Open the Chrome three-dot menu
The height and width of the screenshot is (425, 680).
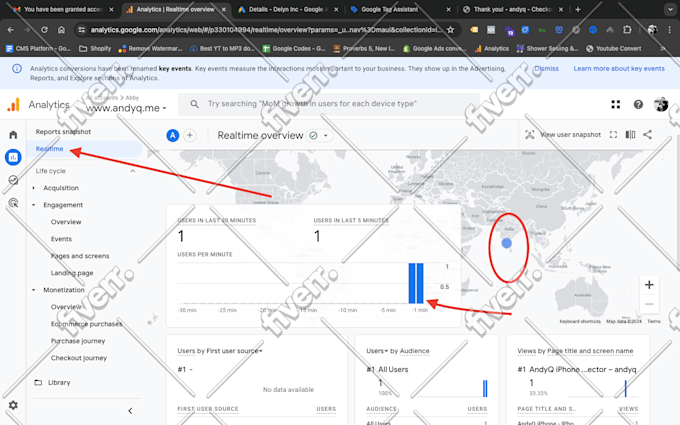point(670,30)
